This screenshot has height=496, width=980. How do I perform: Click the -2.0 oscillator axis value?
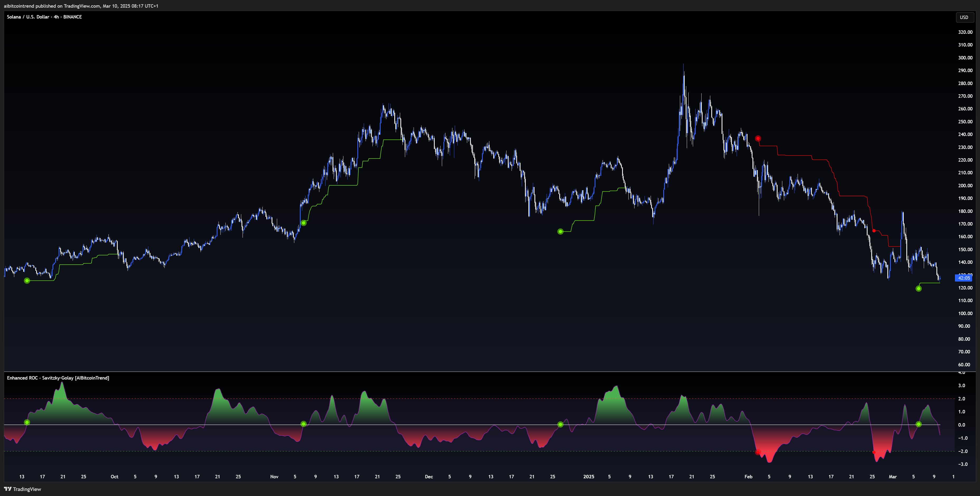963,451
